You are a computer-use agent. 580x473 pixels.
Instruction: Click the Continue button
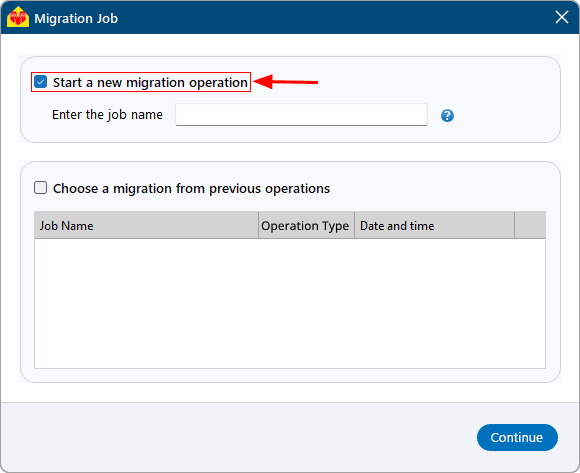point(517,437)
